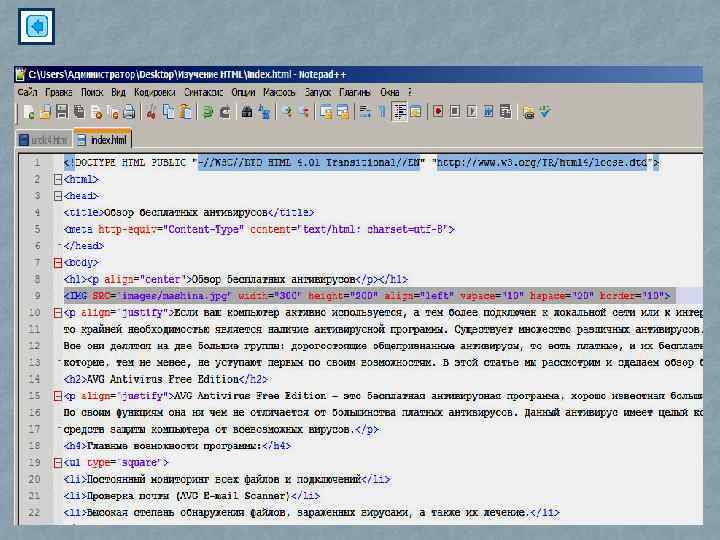Open the Синтаксис menu
Image resolution: width=720 pixels, height=540 pixels.
point(203,92)
